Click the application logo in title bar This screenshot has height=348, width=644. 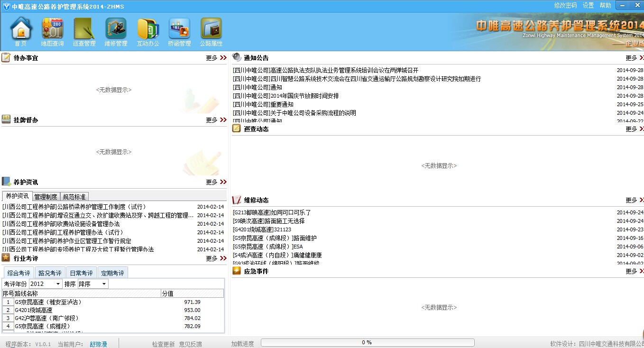point(6,6)
